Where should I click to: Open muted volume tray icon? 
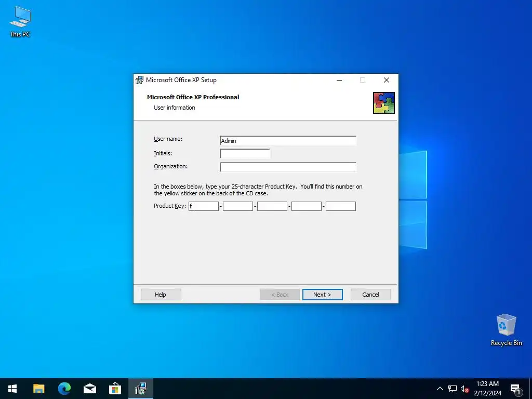pos(464,389)
